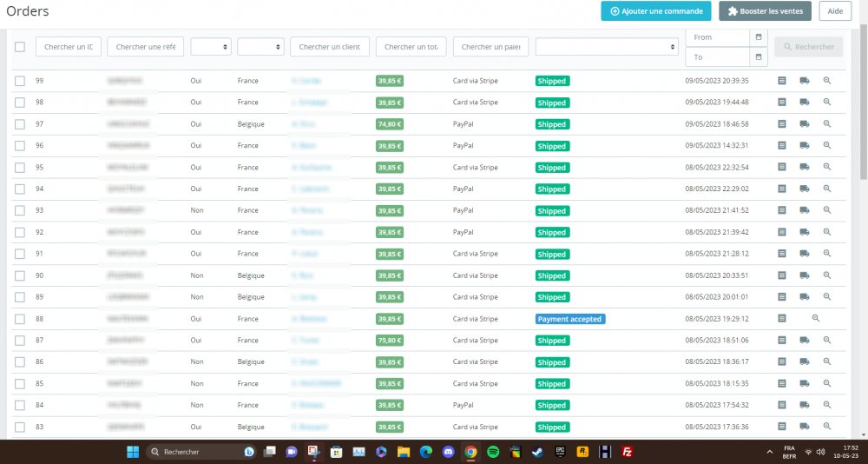Select checkbox for order 95
Screen dimensions: 868x464
(20, 168)
